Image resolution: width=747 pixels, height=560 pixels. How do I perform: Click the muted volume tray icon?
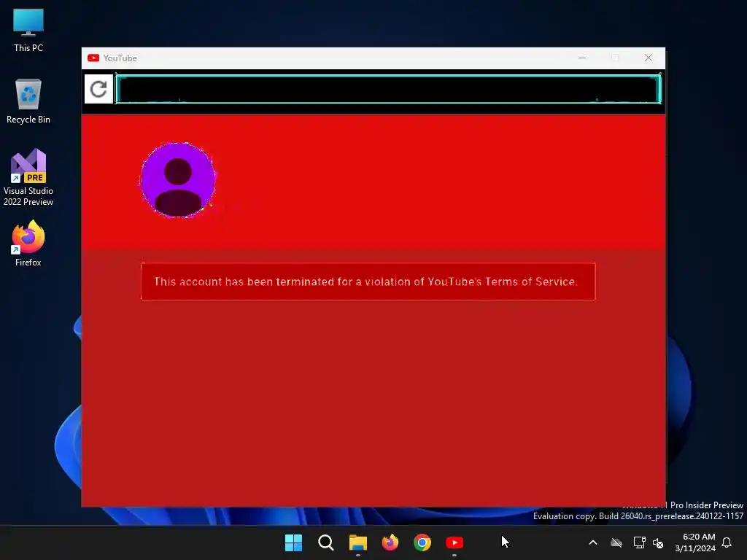(x=658, y=542)
